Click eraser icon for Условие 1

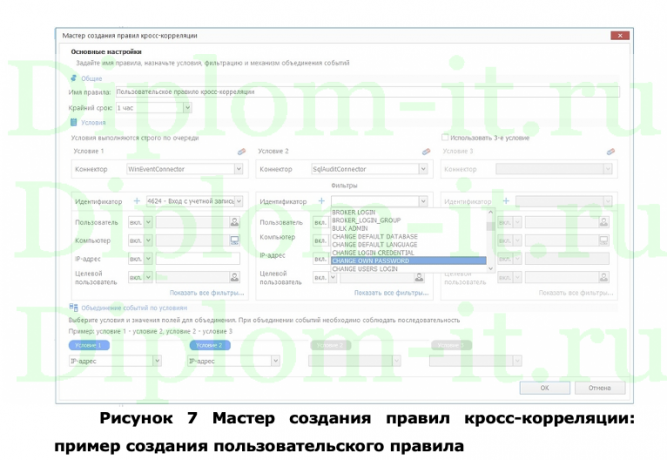[241, 151]
